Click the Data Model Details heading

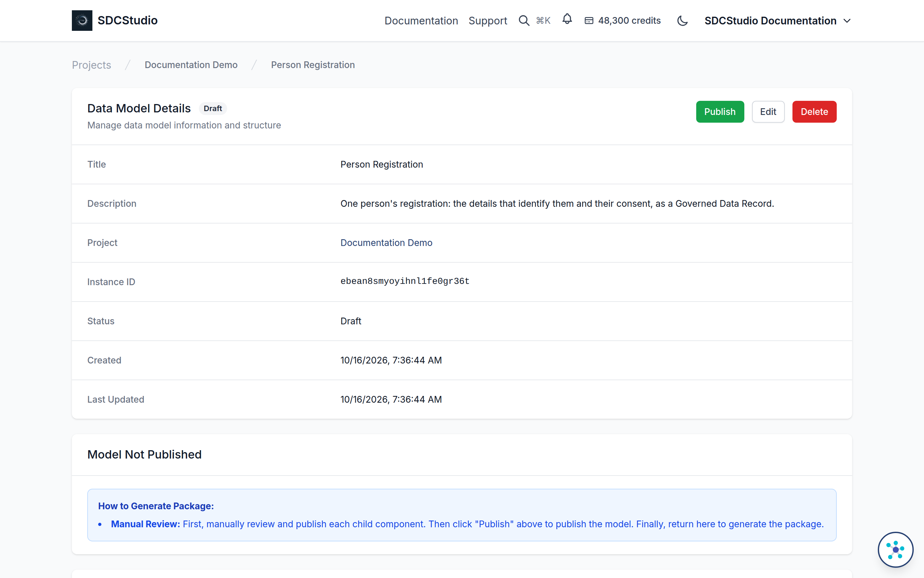click(x=139, y=109)
